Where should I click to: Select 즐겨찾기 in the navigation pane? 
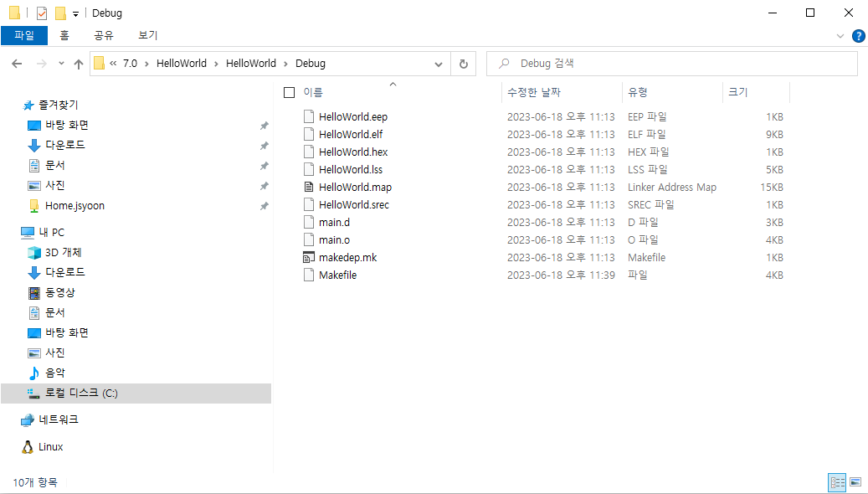tap(58, 105)
